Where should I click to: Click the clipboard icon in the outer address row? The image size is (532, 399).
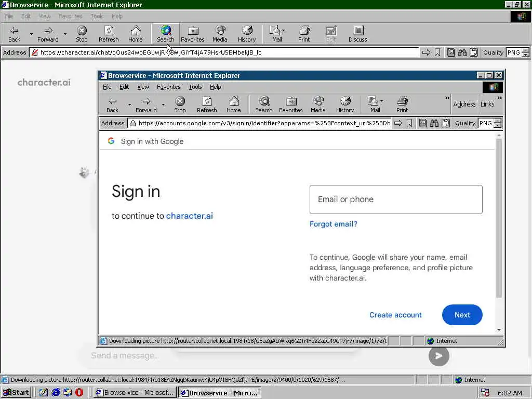(x=474, y=52)
